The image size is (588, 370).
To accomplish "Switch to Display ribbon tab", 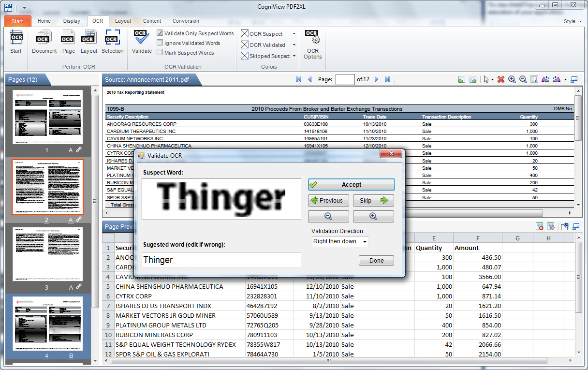I will (72, 21).
